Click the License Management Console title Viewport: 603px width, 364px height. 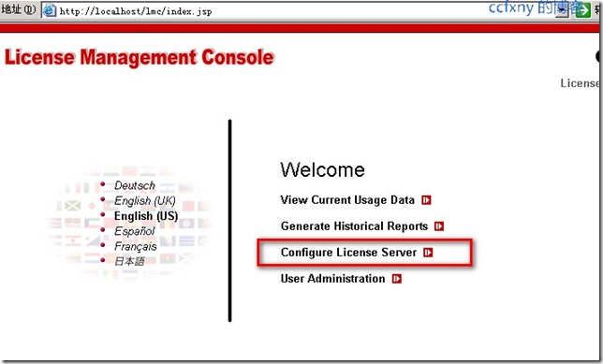pos(140,58)
